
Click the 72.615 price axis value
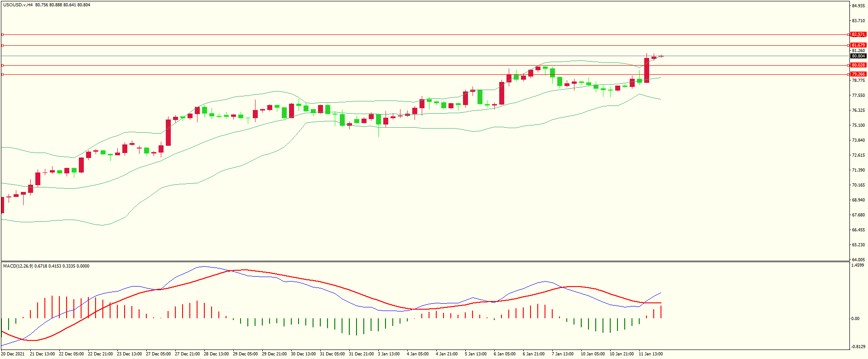(x=858, y=155)
